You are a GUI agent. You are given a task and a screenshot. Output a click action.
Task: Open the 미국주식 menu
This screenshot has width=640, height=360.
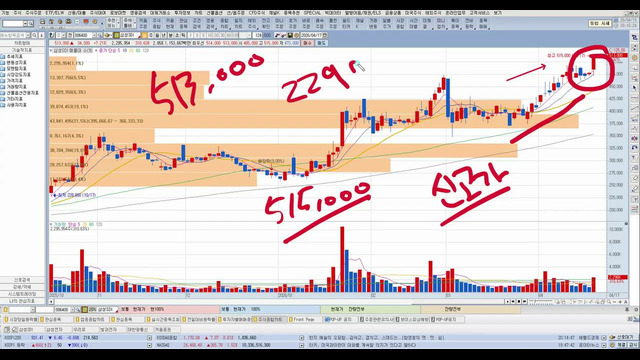(413, 13)
